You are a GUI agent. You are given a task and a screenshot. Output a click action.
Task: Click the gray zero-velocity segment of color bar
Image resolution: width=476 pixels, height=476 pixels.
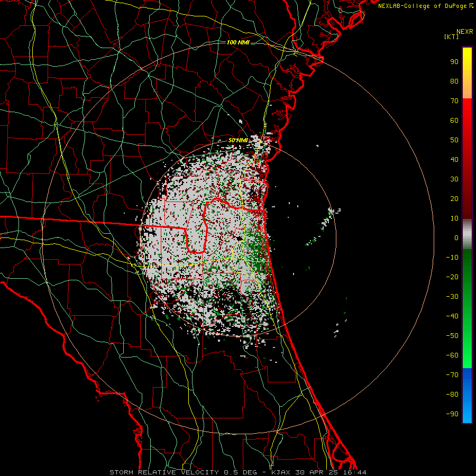(x=467, y=234)
